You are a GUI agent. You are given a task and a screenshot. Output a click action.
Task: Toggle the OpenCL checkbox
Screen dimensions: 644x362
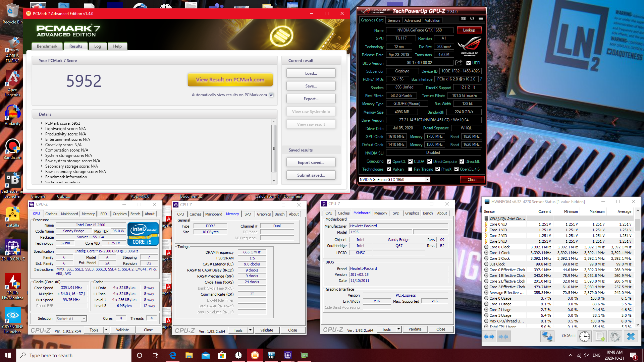pos(389,161)
